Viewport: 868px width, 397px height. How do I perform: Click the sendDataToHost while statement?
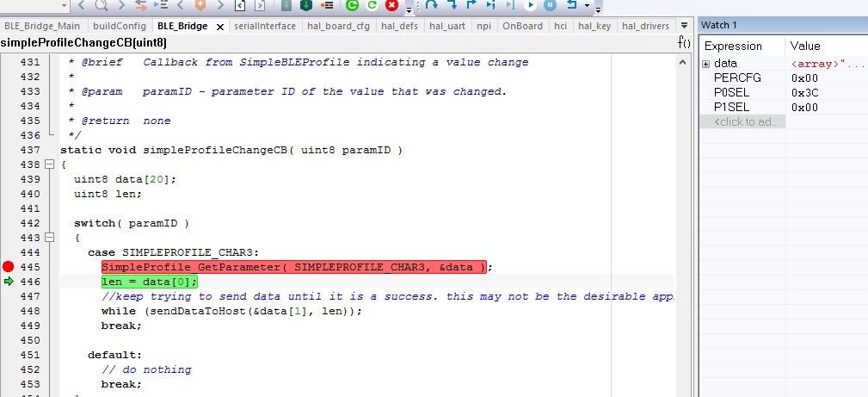click(x=231, y=311)
